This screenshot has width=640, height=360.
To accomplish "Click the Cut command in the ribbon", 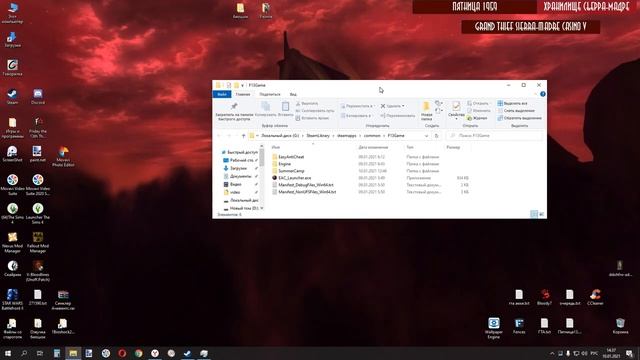I will click(307, 104).
